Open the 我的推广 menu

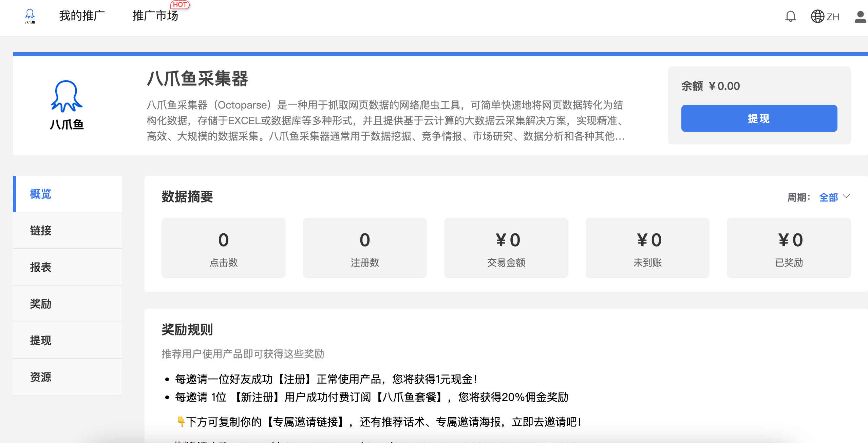82,16
